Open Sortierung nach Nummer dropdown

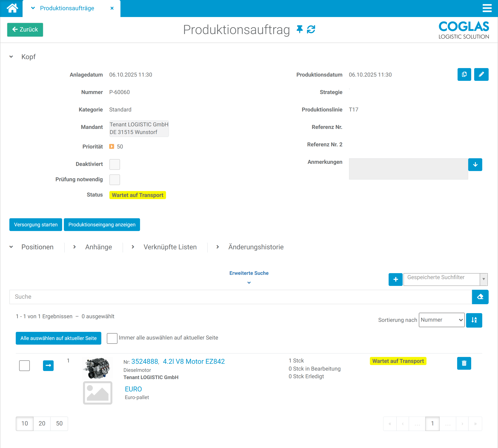[x=441, y=320]
